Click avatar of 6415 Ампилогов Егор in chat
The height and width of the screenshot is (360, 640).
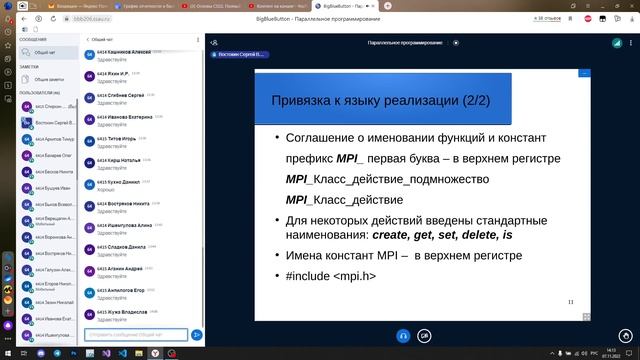[89, 293]
